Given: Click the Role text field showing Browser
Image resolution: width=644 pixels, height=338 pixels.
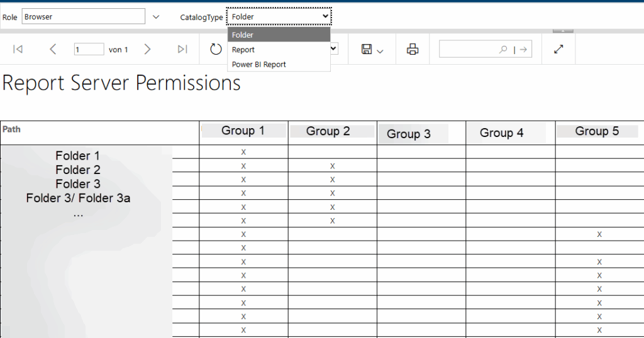Looking at the screenshot, I should (x=83, y=17).
